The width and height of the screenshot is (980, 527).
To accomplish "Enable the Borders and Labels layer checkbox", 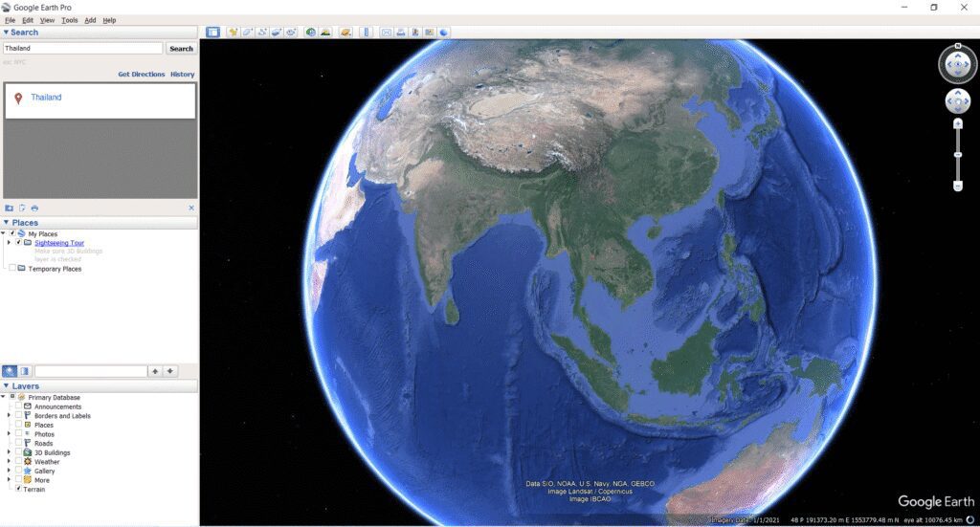I will (19, 415).
